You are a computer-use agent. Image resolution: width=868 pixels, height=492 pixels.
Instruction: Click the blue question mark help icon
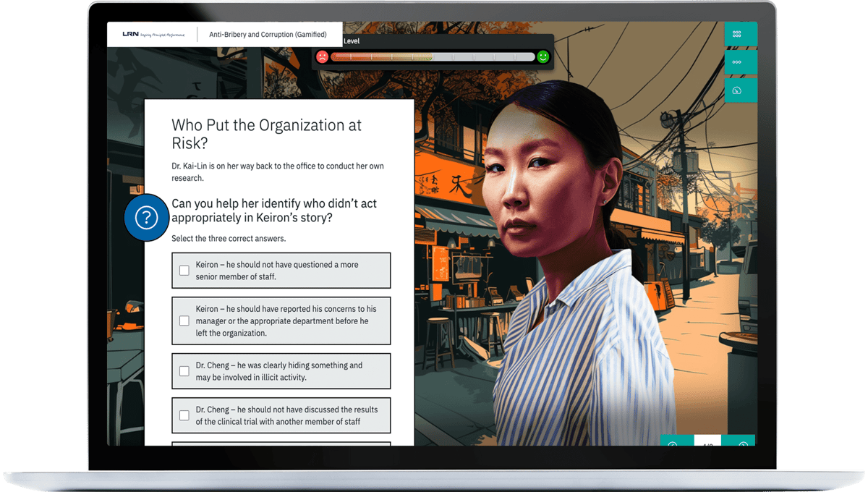147,217
